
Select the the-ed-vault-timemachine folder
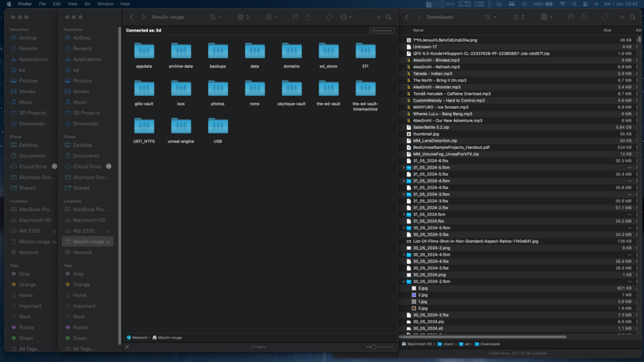(365, 88)
